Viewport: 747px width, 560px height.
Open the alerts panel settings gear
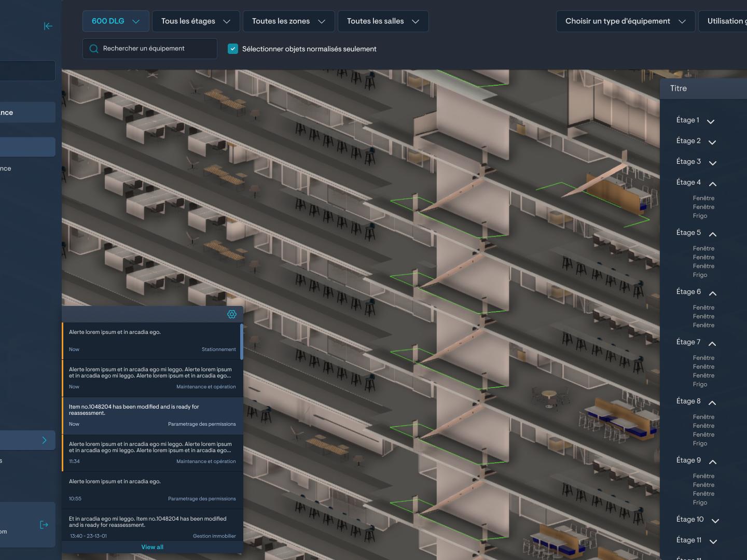232,314
